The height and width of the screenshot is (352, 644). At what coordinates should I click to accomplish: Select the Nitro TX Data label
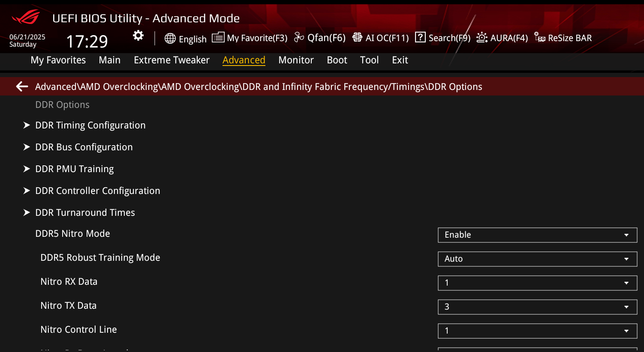click(x=69, y=305)
